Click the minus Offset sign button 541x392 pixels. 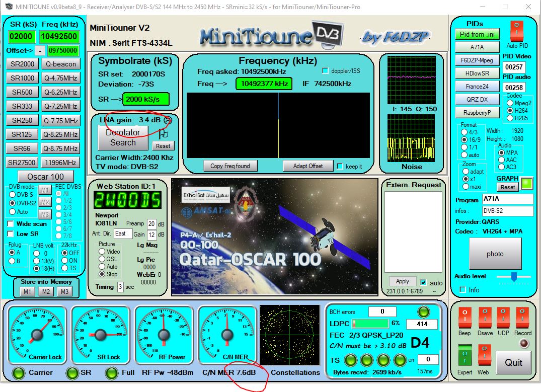tap(40, 51)
